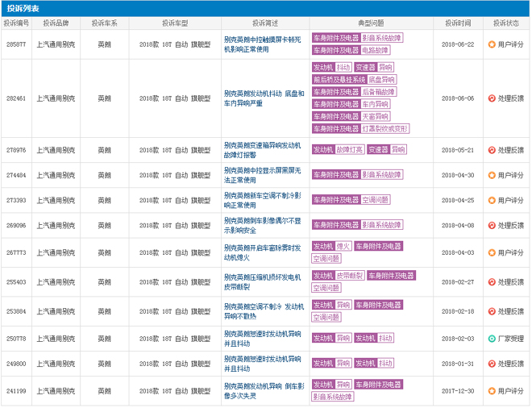Click the 处理反馈 status icon for complaint 249800
The image size is (532, 408).
point(492,364)
